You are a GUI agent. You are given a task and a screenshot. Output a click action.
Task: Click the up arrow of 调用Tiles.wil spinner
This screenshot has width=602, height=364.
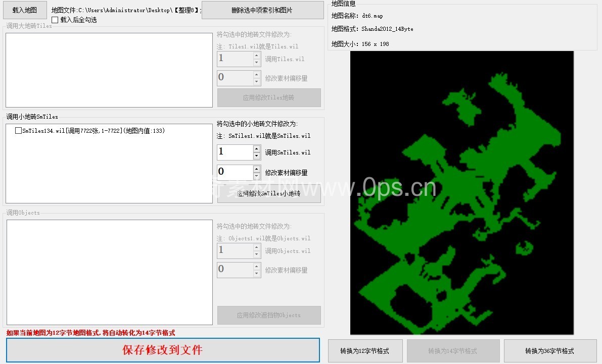coord(257,55)
